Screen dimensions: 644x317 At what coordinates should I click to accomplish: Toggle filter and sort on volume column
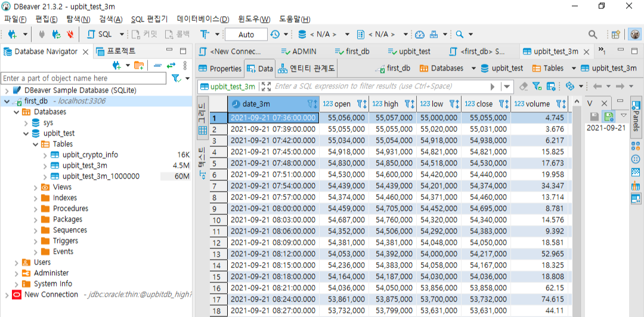tap(561, 104)
